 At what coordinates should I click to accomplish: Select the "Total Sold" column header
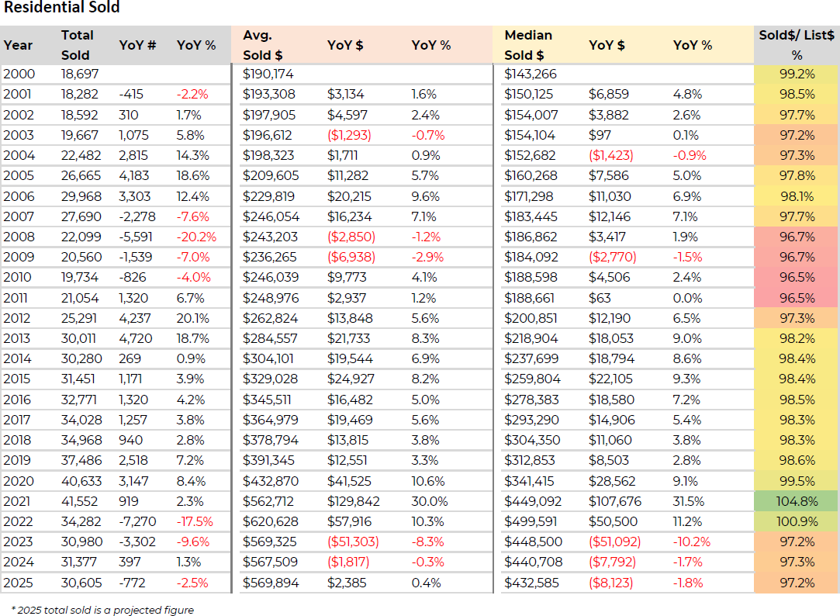pos(77,45)
